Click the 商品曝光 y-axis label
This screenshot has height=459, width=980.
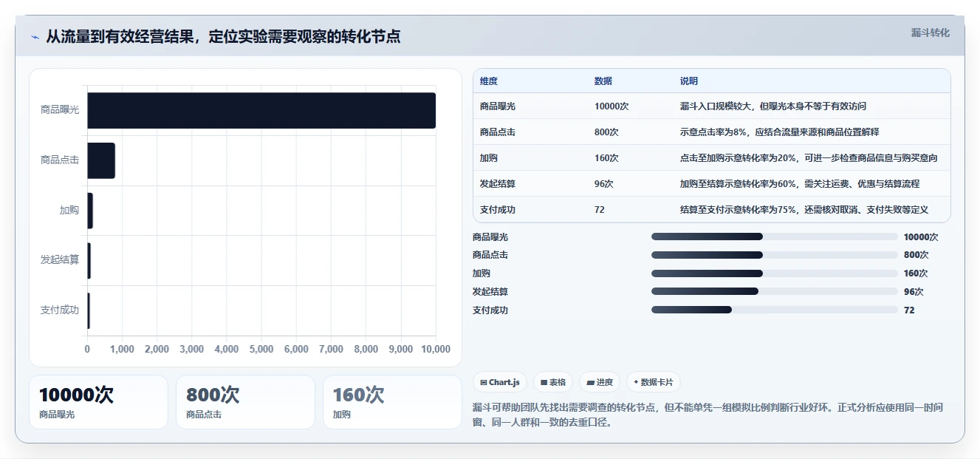pos(60,110)
